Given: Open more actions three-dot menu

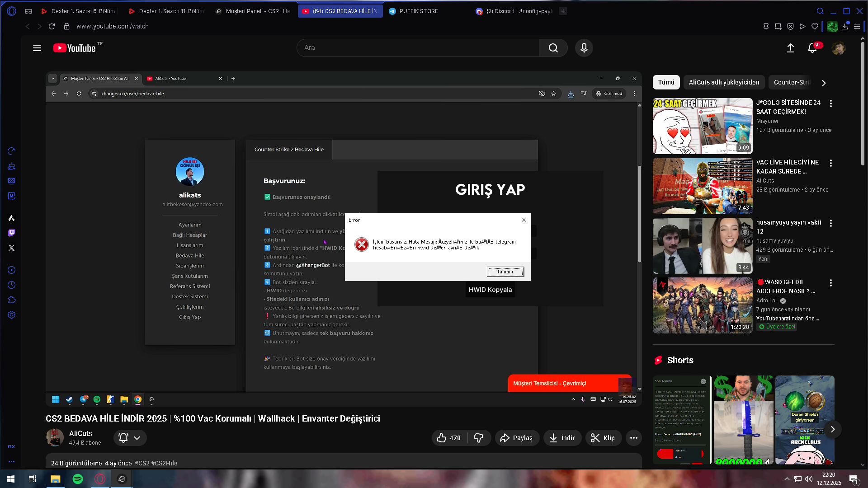Looking at the screenshot, I should (634, 438).
